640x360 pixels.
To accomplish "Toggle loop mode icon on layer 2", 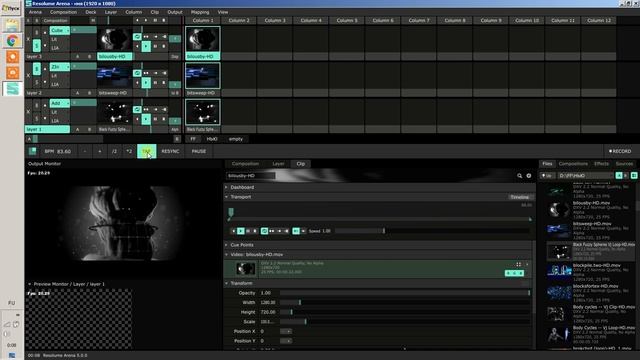I will click(x=137, y=73).
